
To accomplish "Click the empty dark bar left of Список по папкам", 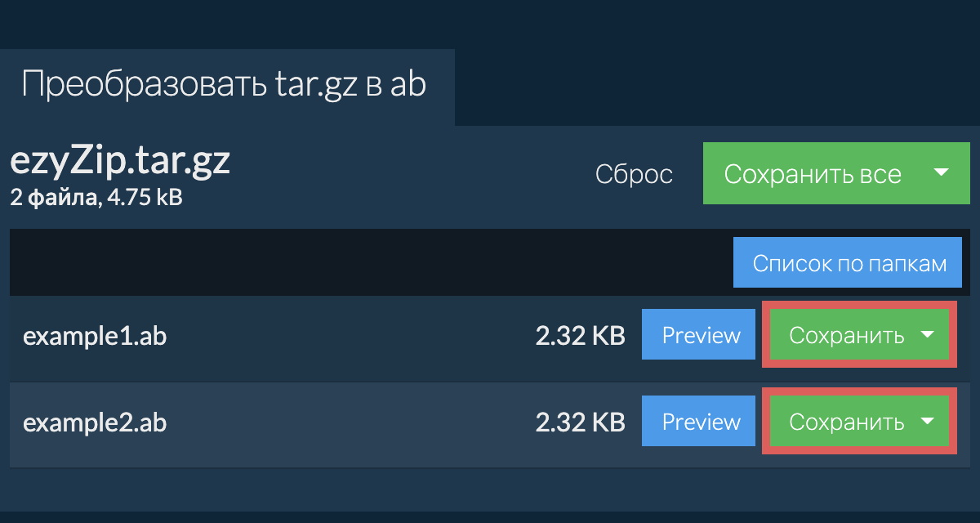I will click(x=367, y=263).
